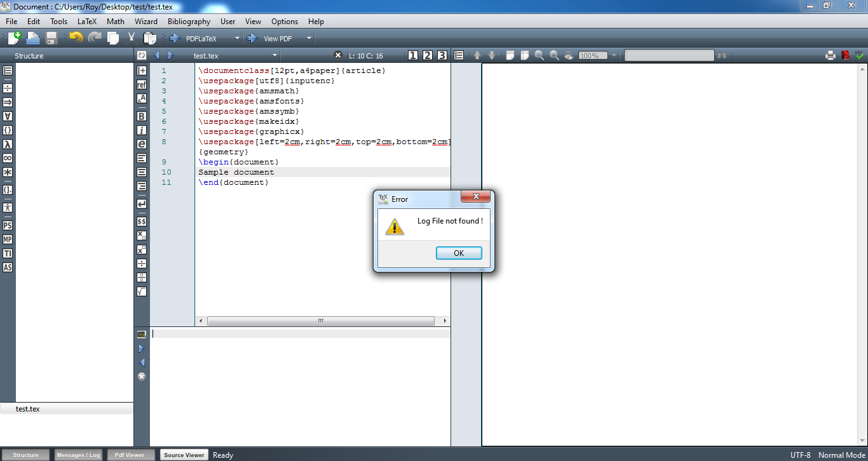
Task: Go to previous PDF page arrow
Action: (477, 55)
